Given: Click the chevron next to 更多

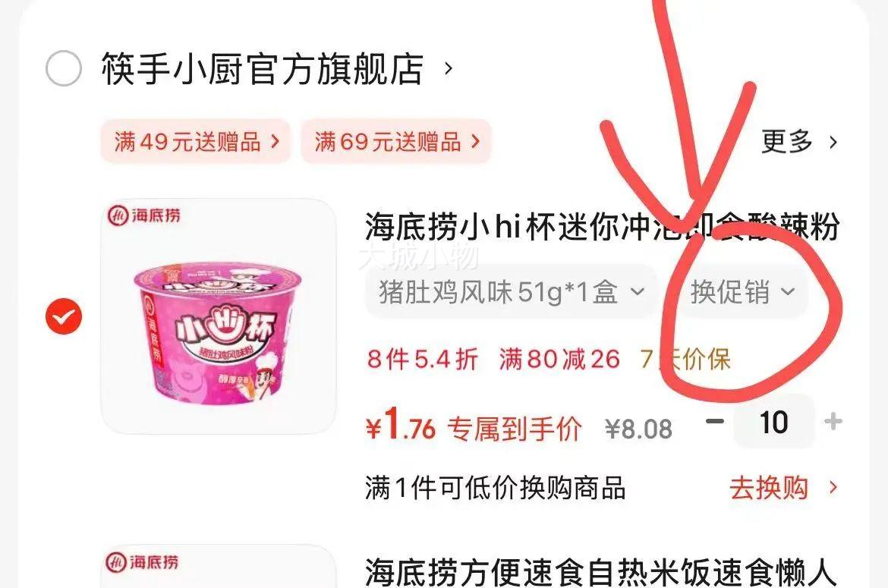Looking at the screenshot, I should [x=833, y=141].
